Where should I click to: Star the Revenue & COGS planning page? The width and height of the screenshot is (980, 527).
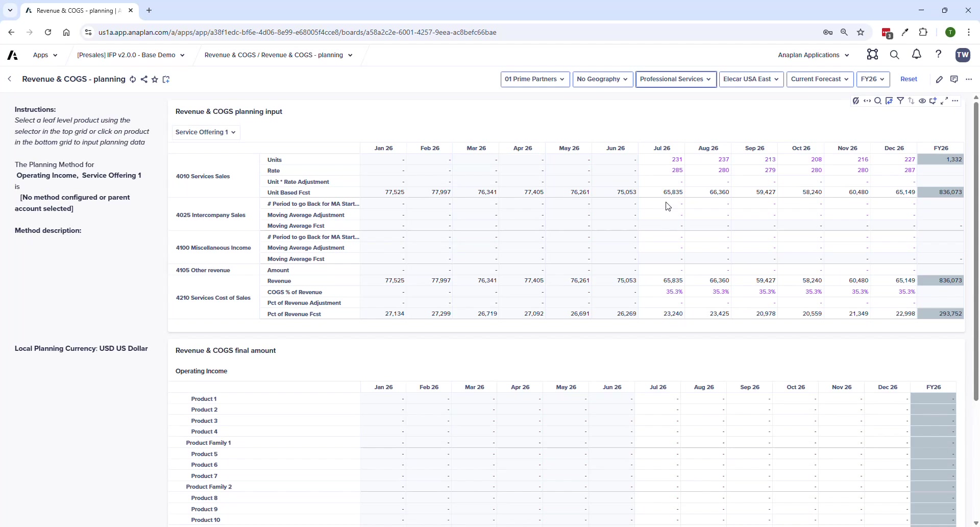coord(155,79)
